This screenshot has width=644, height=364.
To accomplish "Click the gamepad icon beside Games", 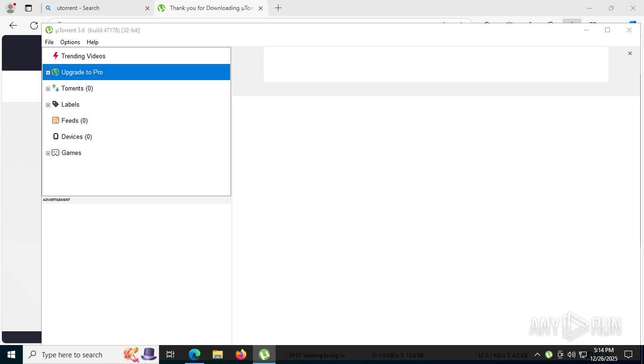I will (55, 153).
